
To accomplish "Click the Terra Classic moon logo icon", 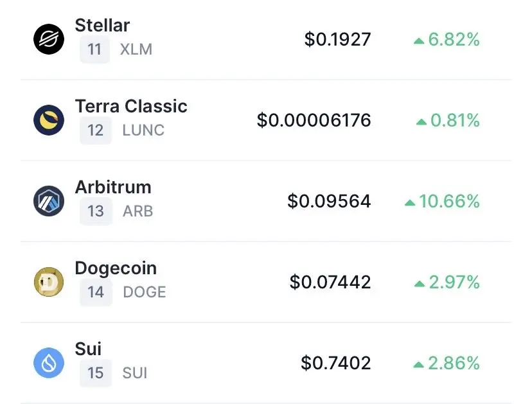I will coord(49,120).
